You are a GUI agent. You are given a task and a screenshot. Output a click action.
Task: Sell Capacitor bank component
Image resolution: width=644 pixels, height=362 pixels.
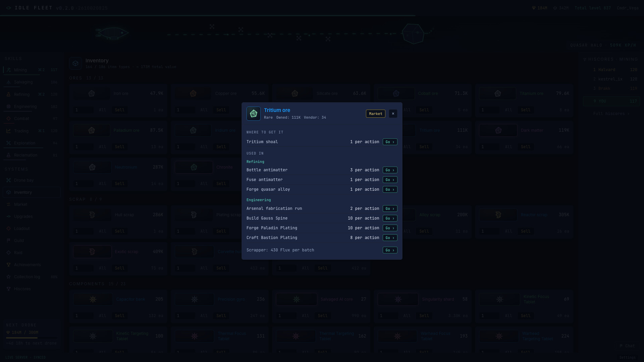coord(120,316)
